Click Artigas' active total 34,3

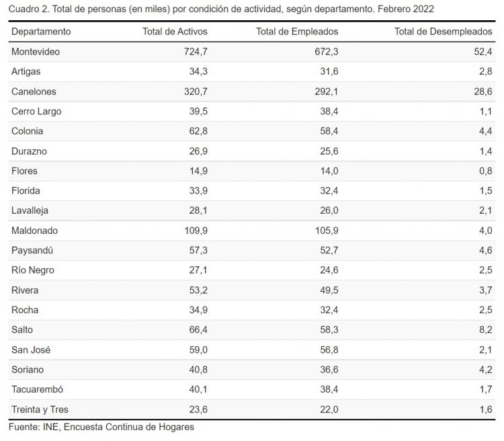pyautogui.click(x=196, y=71)
